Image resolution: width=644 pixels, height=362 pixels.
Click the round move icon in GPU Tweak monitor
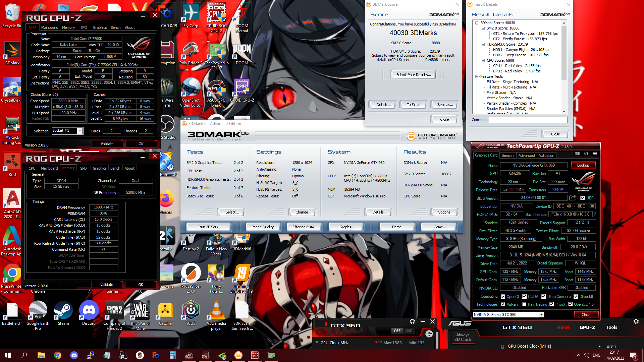pyautogui.click(x=429, y=334)
